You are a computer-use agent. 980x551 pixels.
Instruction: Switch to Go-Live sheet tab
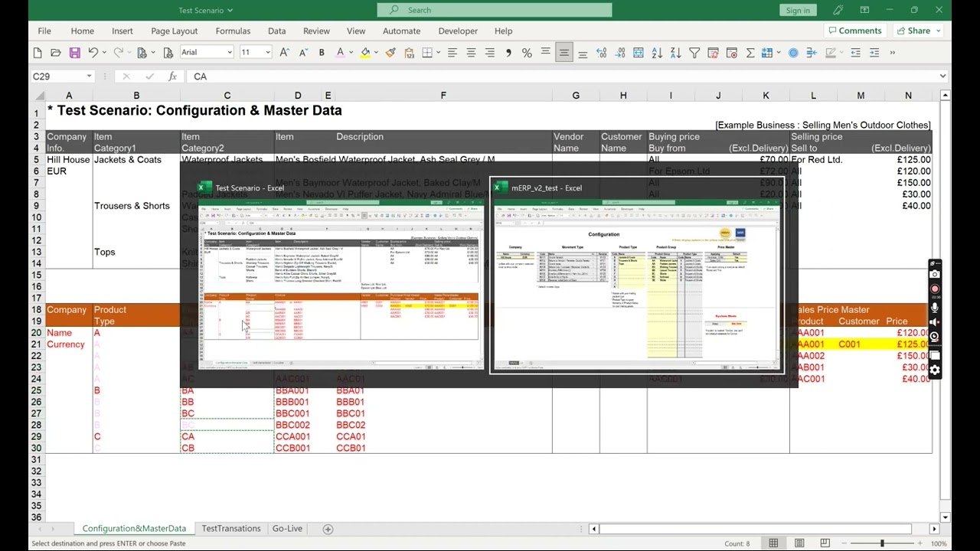[287, 529]
